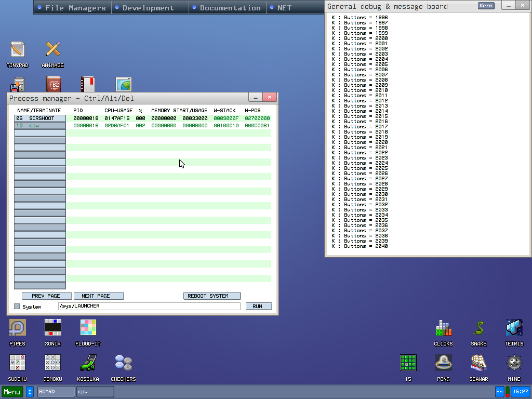Image resolution: width=532 pixels, height=399 pixels.
Task: Start the SUDOKU game icon
Action: (x=18, y=363)
